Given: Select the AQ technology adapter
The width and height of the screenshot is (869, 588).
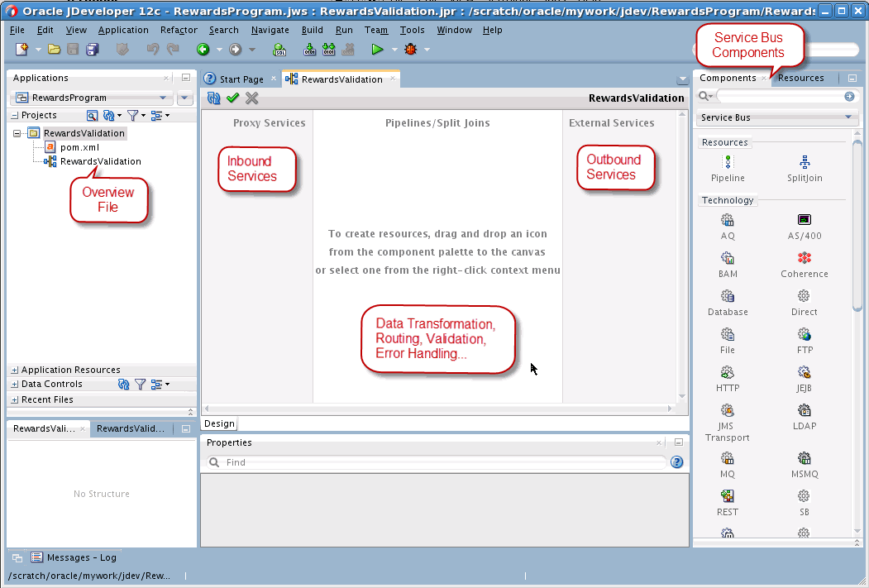Looking at the screenshot, I should tap(727, 220).
